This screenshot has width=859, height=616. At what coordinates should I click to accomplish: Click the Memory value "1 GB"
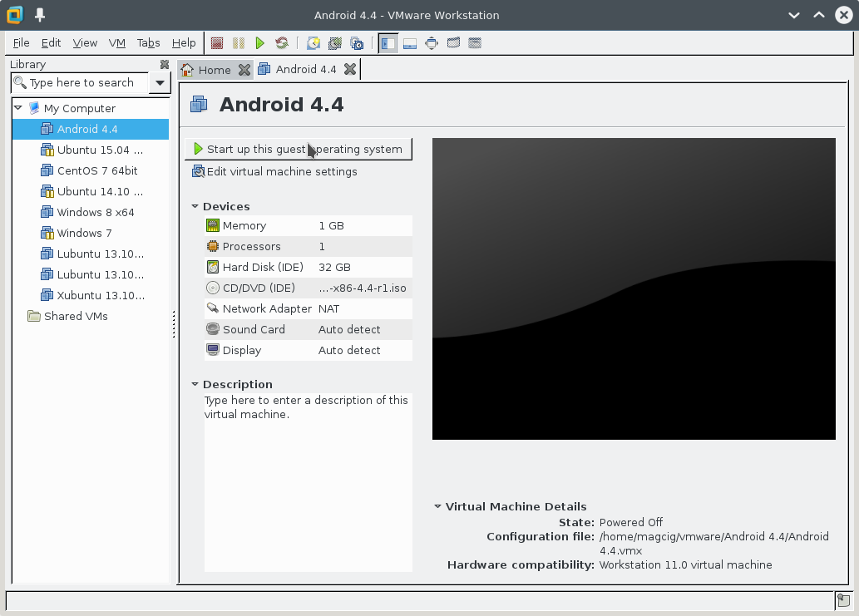[332, 225]
